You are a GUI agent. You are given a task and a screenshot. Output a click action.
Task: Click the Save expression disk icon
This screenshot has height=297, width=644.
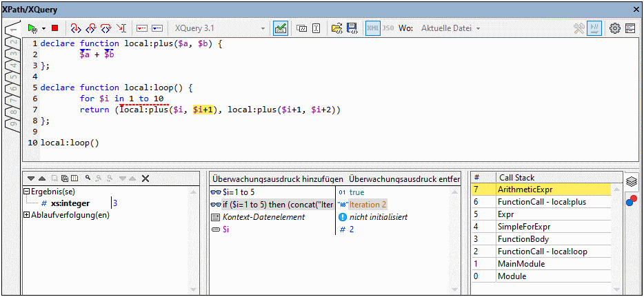352,28
